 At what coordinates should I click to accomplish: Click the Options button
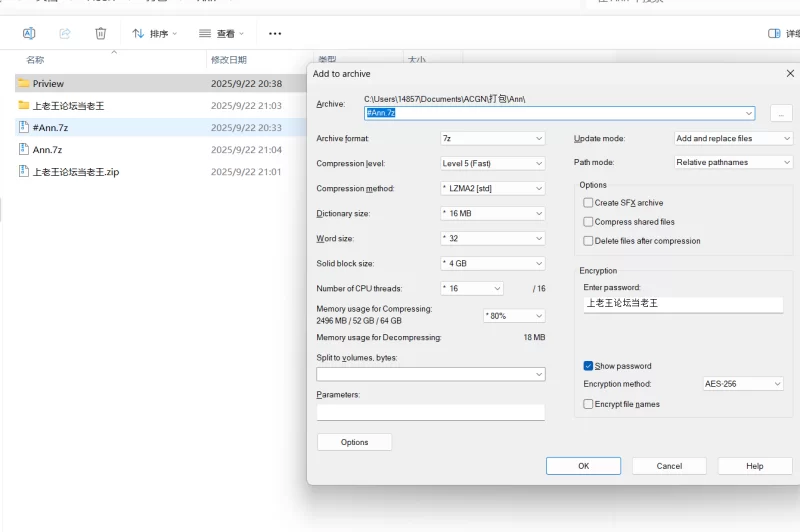(x=354, y=442)
